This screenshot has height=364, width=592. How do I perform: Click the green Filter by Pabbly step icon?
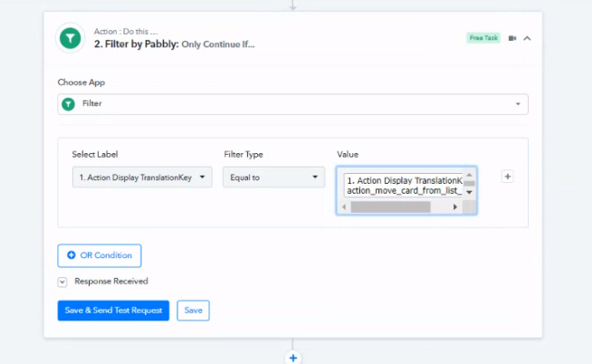pos(71,38)
